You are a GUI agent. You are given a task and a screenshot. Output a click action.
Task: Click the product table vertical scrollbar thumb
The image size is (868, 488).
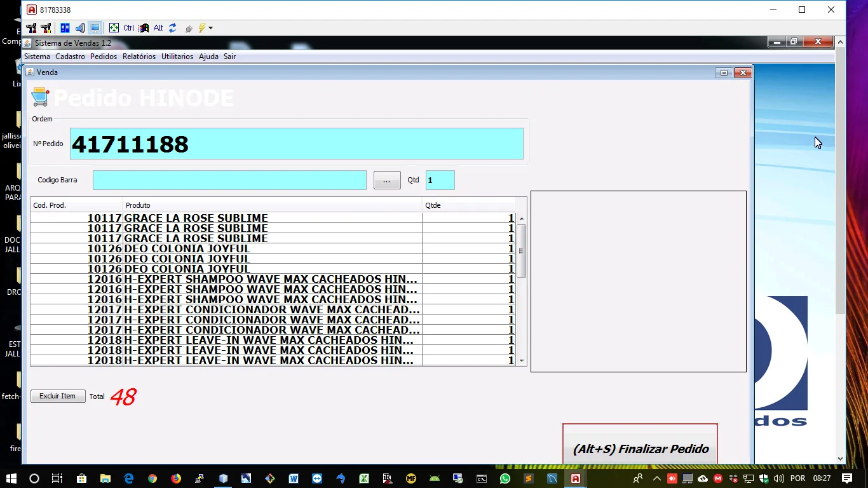[522, 250]
